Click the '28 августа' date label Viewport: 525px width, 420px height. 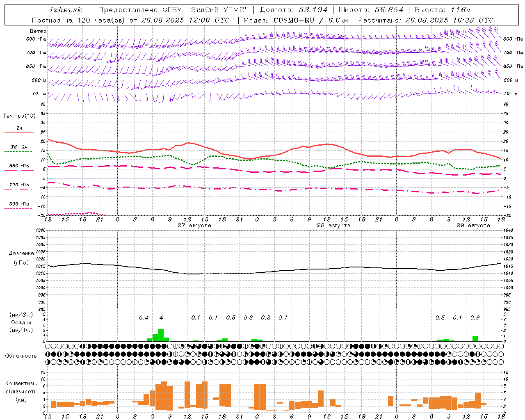pyautogui.click(x=334, y=226)
